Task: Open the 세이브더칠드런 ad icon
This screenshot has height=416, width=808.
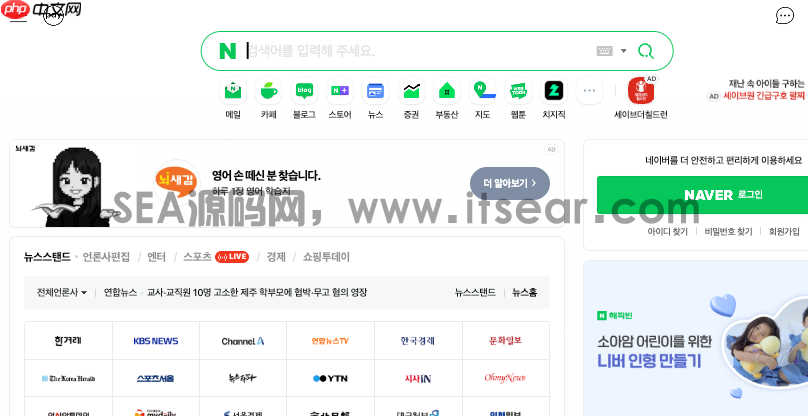Action: click(641, 91)
